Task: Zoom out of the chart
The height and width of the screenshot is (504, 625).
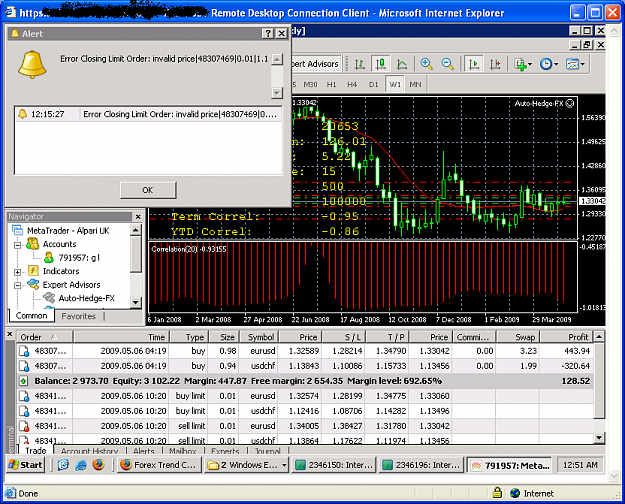Action: pyautogui.click(x=448, y=64)
